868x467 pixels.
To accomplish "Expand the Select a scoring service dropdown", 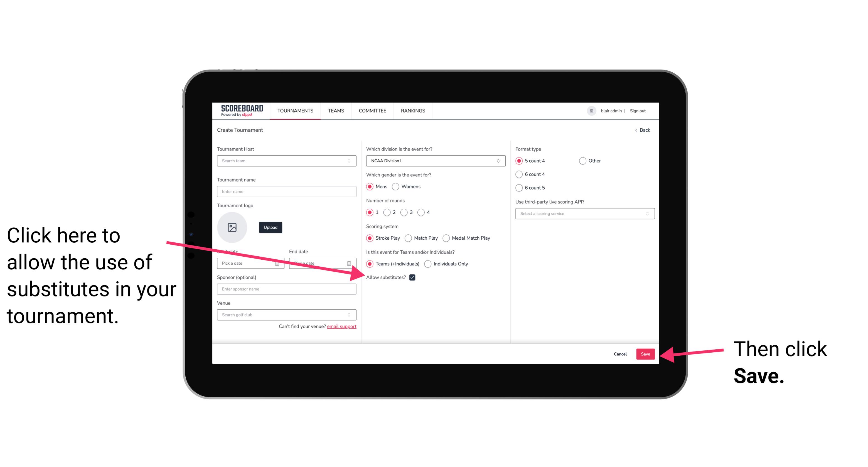I will pos(583,214).
